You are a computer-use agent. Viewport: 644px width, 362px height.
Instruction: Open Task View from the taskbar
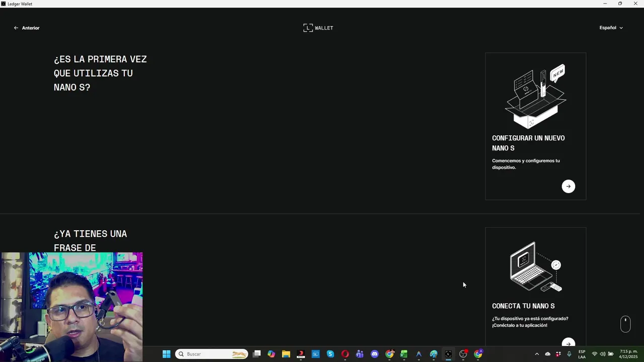click(257, 354)
